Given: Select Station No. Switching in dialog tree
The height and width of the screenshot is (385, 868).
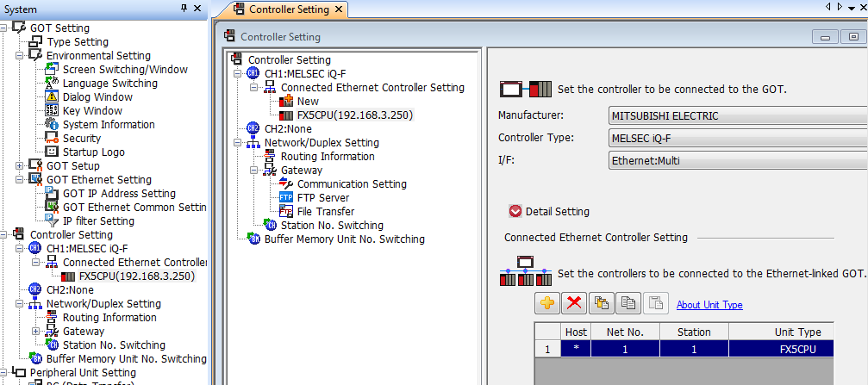Looking at the screenshot, I should pos(332,226).
